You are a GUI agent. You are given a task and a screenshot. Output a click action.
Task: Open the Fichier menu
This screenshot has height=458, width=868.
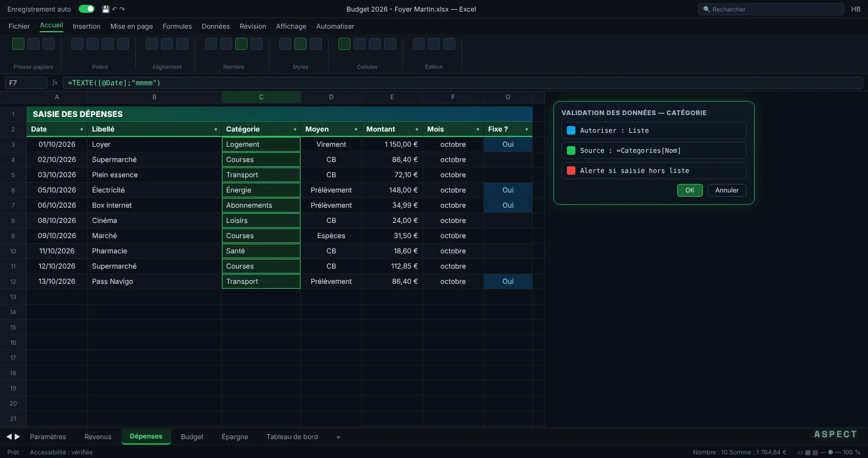19,26
